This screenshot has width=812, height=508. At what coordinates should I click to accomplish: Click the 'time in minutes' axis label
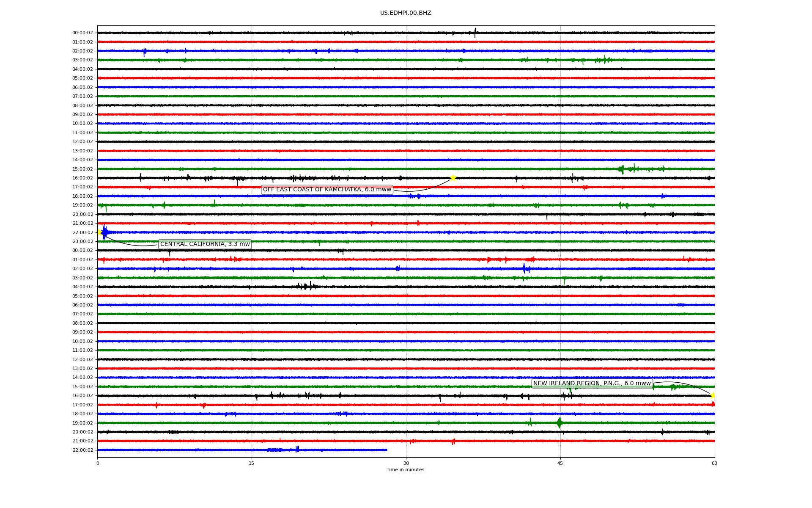point(406,470)
